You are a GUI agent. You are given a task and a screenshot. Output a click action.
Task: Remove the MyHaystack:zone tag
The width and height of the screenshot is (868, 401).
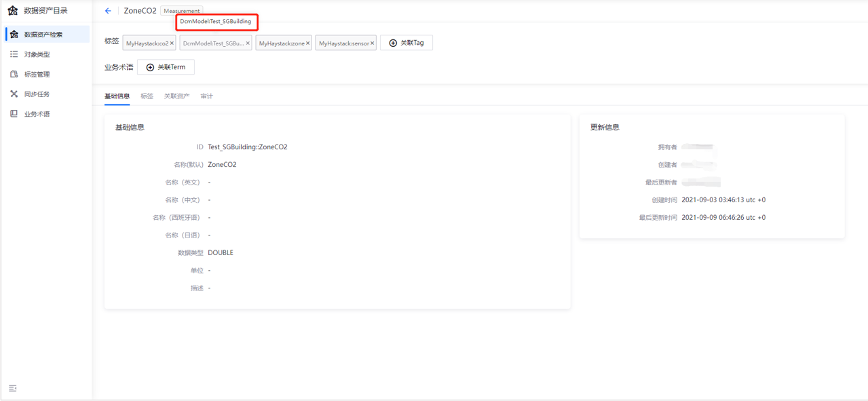pos(307,43)
